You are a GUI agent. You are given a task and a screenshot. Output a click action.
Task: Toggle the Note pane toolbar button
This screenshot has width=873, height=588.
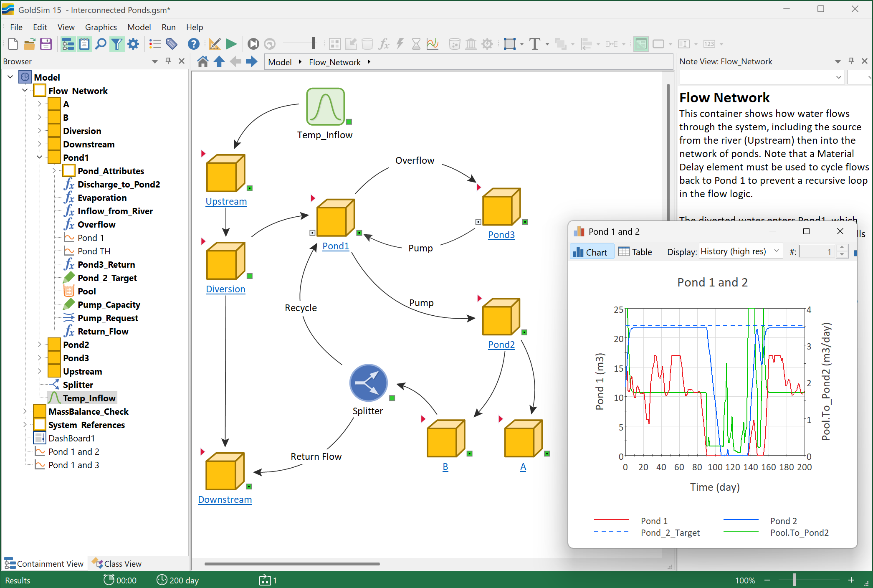point(84,44)
